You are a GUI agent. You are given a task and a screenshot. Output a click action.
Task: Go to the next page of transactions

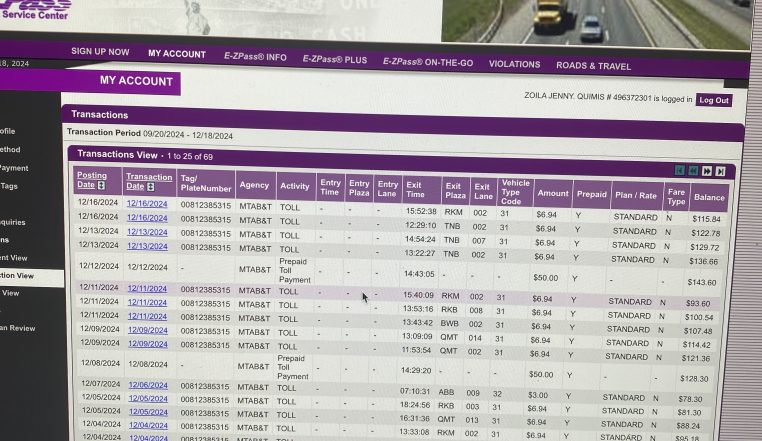[x=707, y=171]
